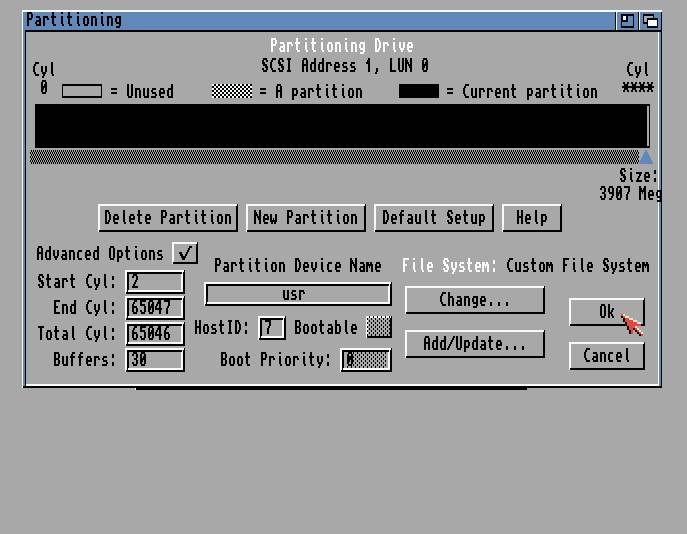Select the Total Cyl field

(x=155, y=334)
